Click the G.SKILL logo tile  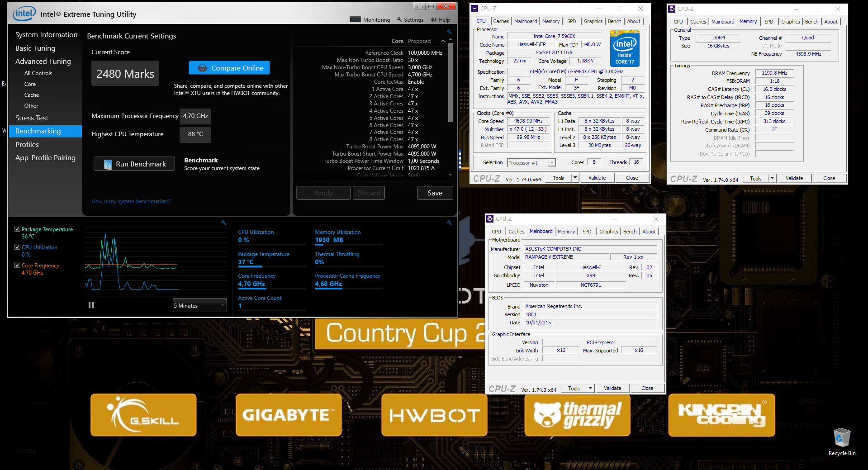click(143, 415)
